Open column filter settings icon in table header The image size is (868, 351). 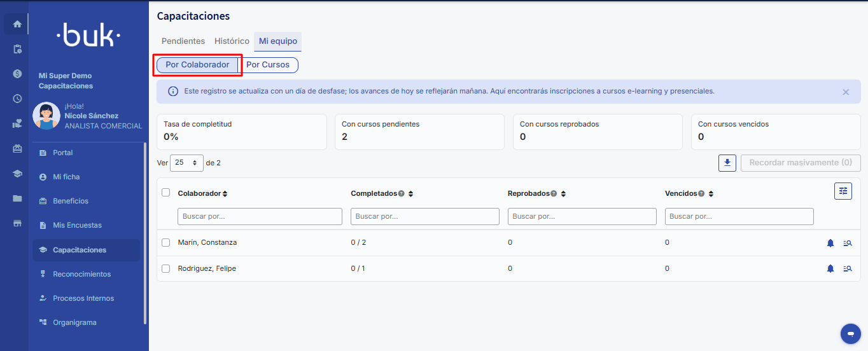point(843,191)
